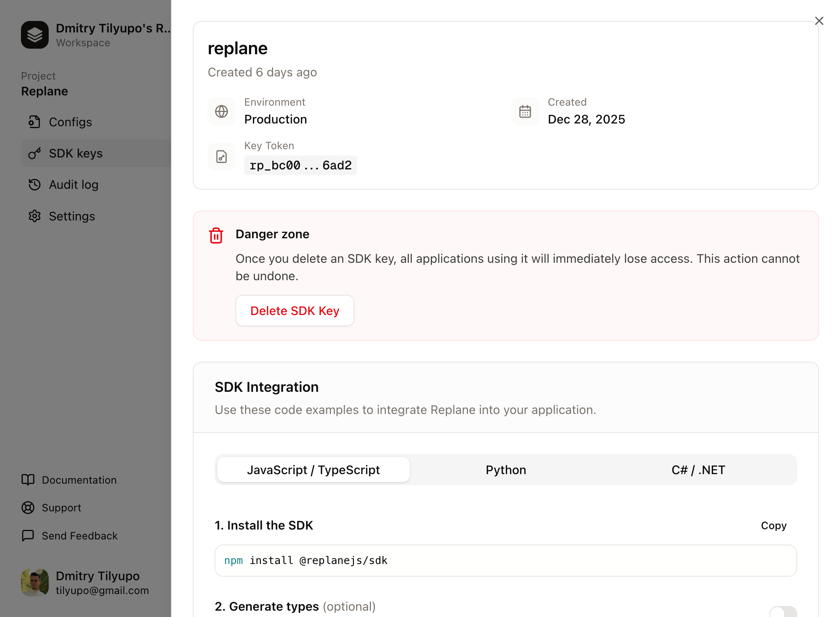Click the SDK keys key icon

click(34, 153)
